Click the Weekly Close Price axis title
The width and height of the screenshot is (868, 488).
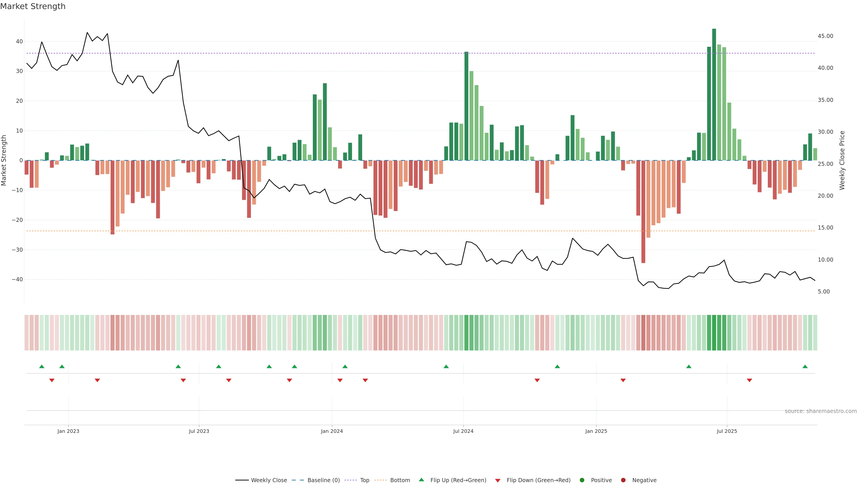pos(842,160)
